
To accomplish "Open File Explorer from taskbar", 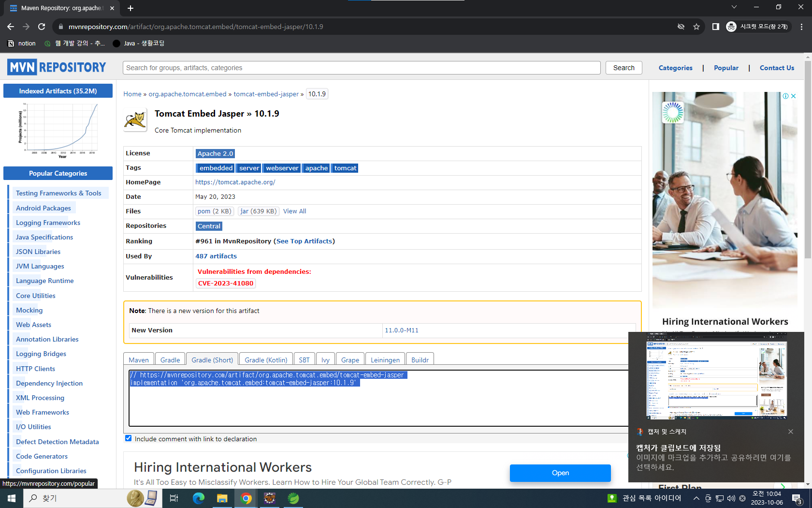I will [x=222, y=498].
